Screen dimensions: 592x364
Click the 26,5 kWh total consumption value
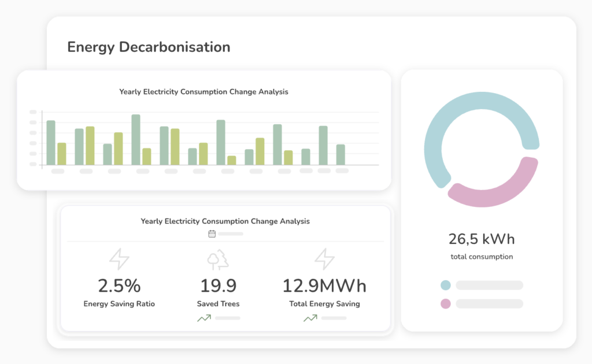click(481, 239)
